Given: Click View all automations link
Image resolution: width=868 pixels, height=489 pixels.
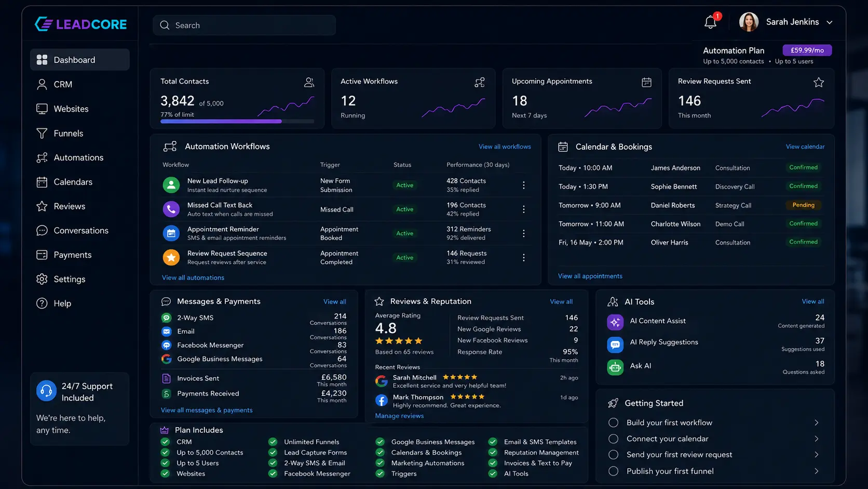Looking at the screenshot, I should [x=193, y=277].
